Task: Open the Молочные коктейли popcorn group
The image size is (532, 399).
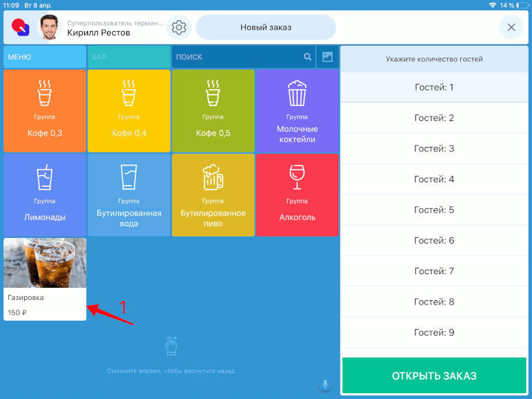Action: click(x=297, y=111)
